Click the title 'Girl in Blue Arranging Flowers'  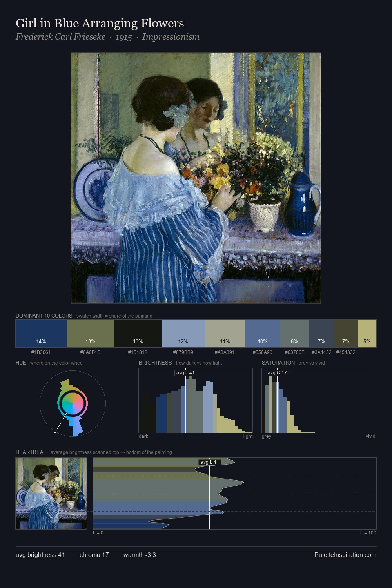coord(100,24)
